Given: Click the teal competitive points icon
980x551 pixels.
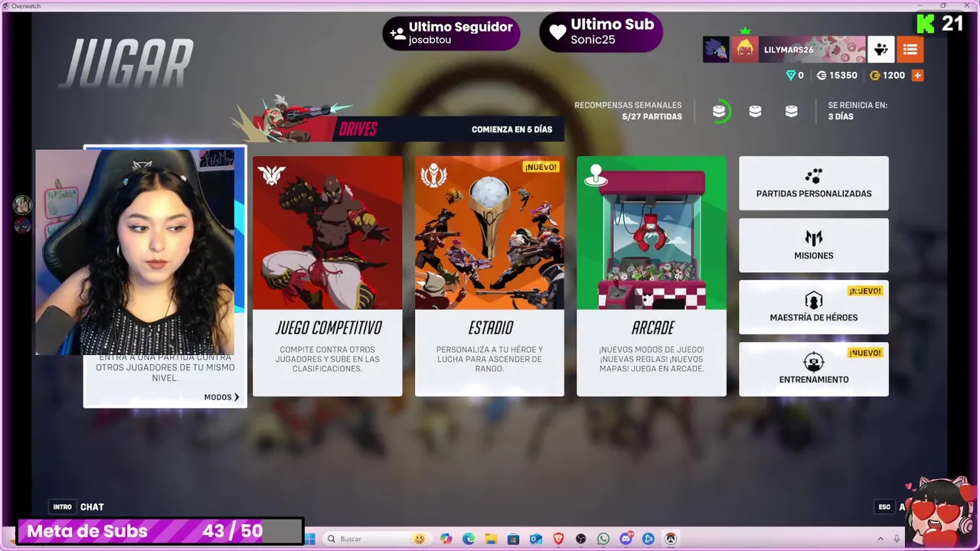Looking at the screenshot, I should pos(791,76).
